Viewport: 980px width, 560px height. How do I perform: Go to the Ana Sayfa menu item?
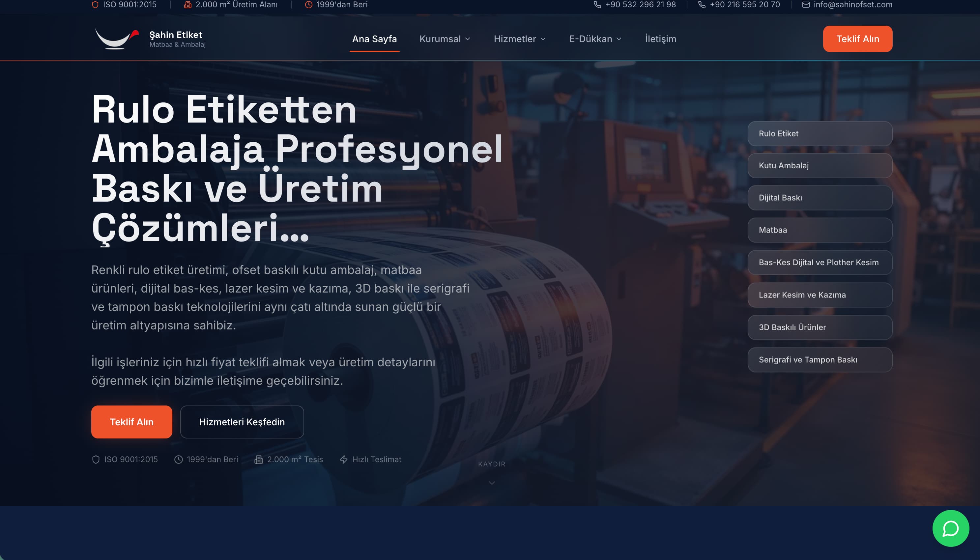[374, 39]
